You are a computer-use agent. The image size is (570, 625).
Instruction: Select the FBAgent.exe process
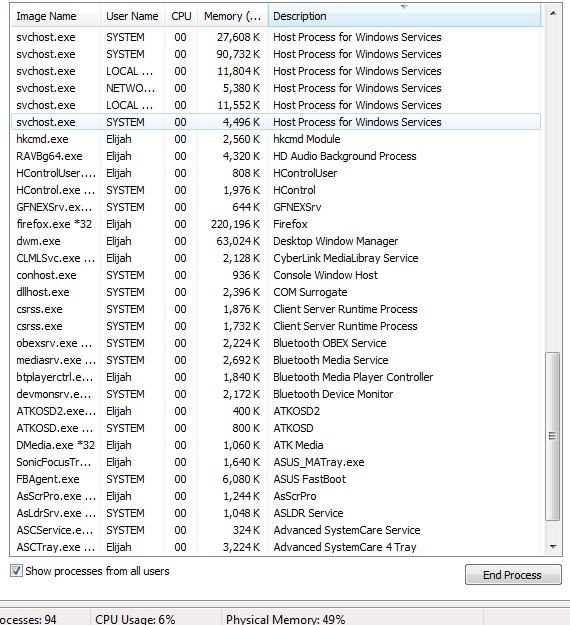[276, 479]
